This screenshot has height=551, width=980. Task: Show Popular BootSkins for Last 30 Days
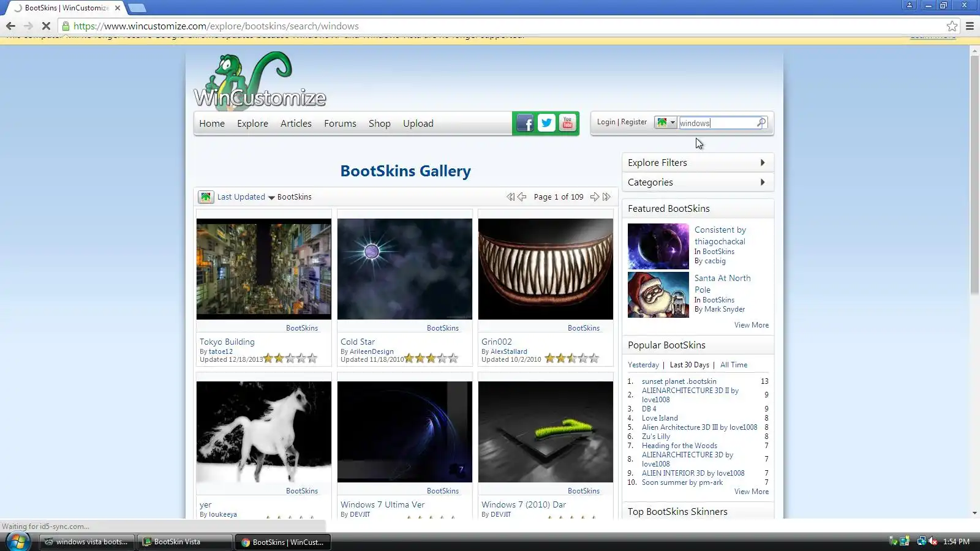pyautogui.click(x=689, y=365)
